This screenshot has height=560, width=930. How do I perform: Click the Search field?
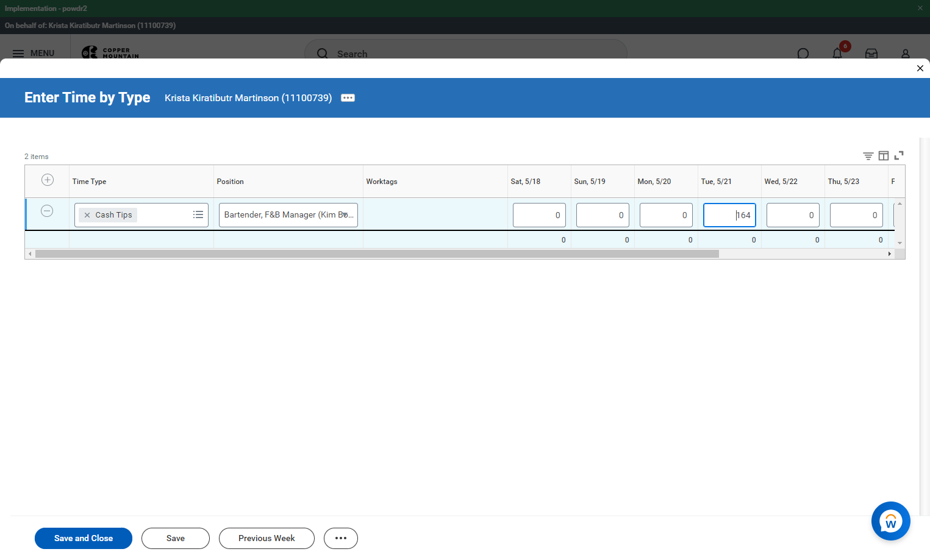point(466,54)
